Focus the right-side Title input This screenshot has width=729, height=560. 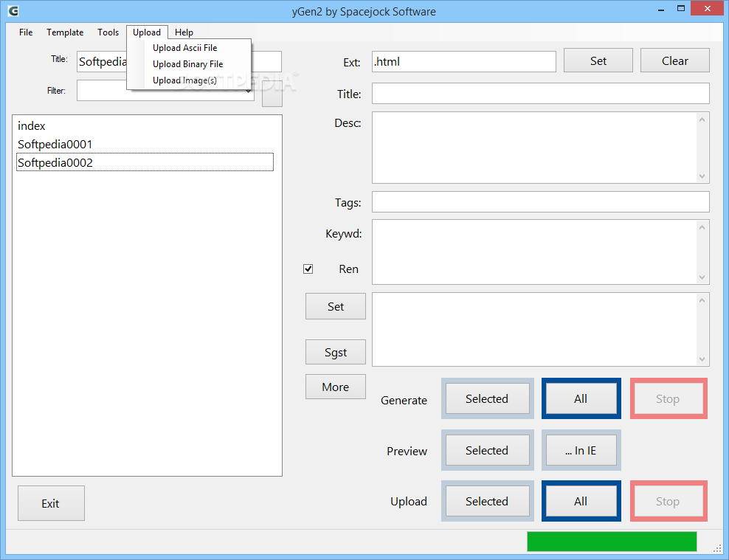[x=540, y=94]
